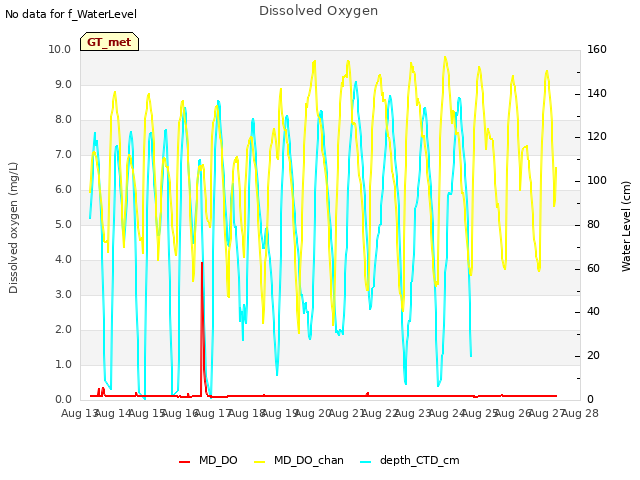Screen dimensions: 640x480
Task: Click the cyan depth_CTD_cm legend swatch
Action: (x=366, y=461)
